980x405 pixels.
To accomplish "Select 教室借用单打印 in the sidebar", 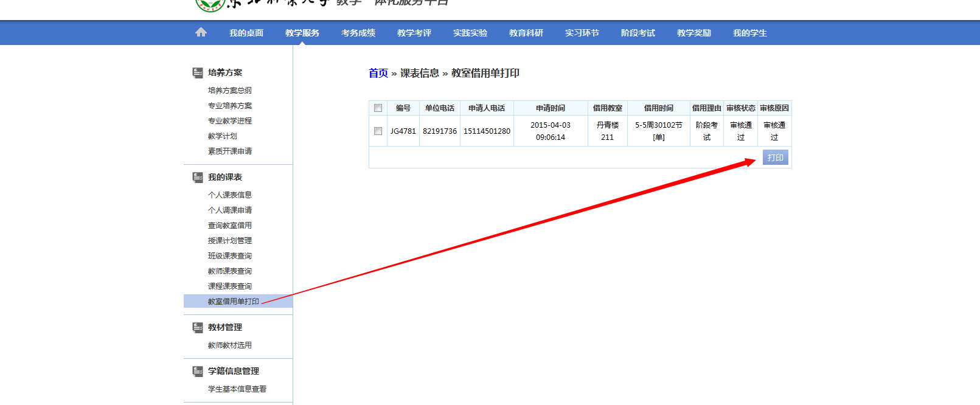I will point(234,302).
